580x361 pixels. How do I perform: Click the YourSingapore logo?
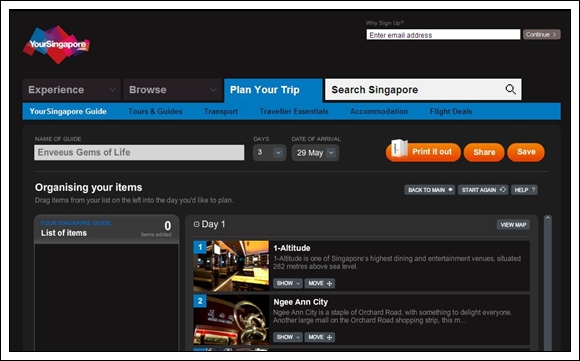point(56,45)
